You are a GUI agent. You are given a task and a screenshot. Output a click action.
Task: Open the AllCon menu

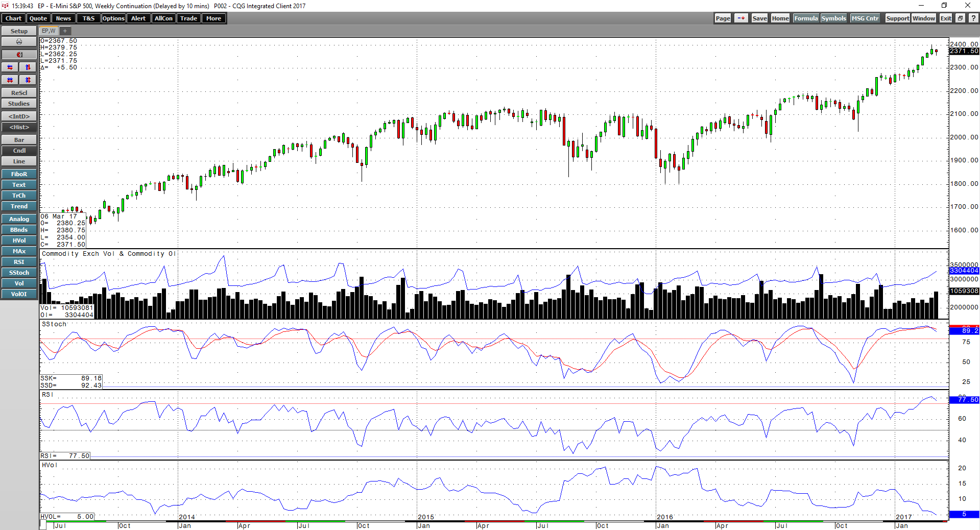point(163,18)
